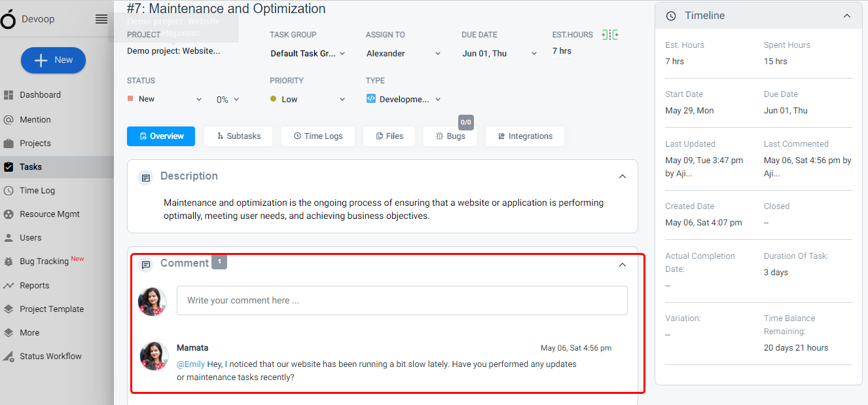
Task: Click the Write your comment here field
Action: pos(402,300)
